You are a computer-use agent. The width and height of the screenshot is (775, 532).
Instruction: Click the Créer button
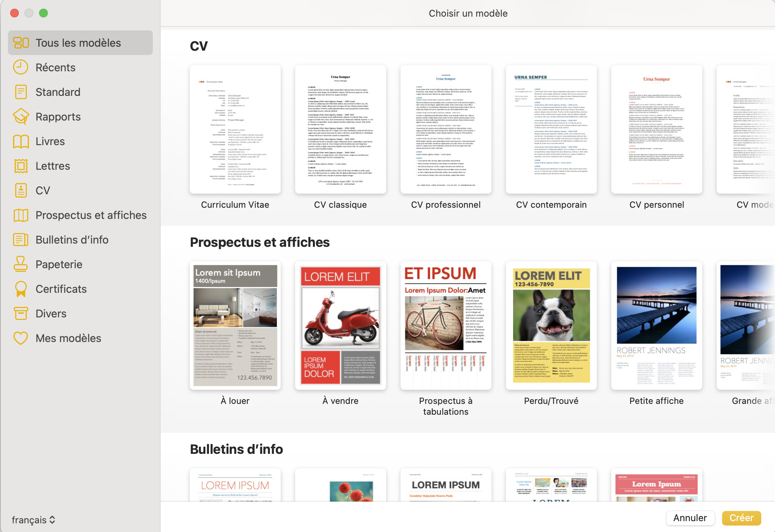[x=741, y=518]
